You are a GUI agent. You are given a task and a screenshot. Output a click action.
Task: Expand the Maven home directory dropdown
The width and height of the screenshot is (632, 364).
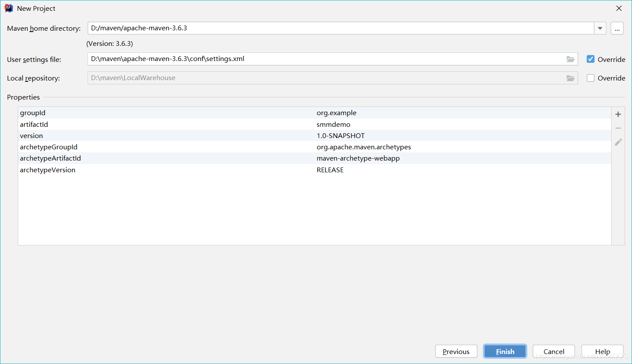click(600, 28)
